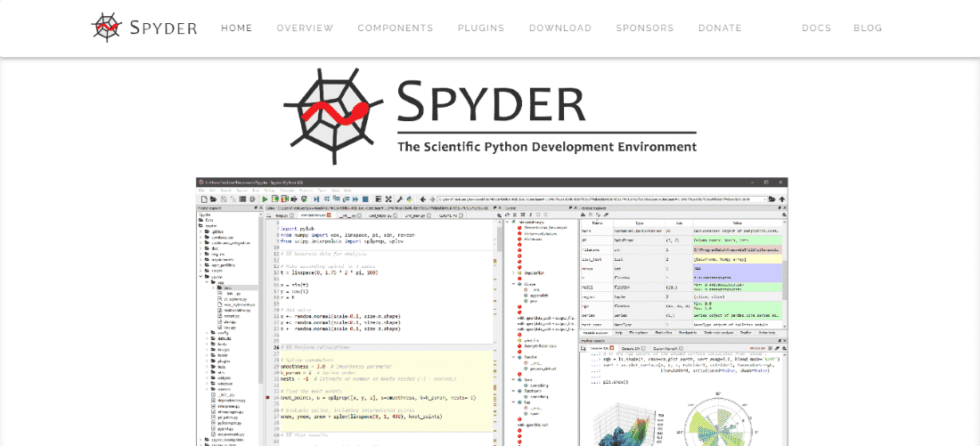Click the breakpoint marker at line 34
Screen dimensions: 980x446
[268, 398]
